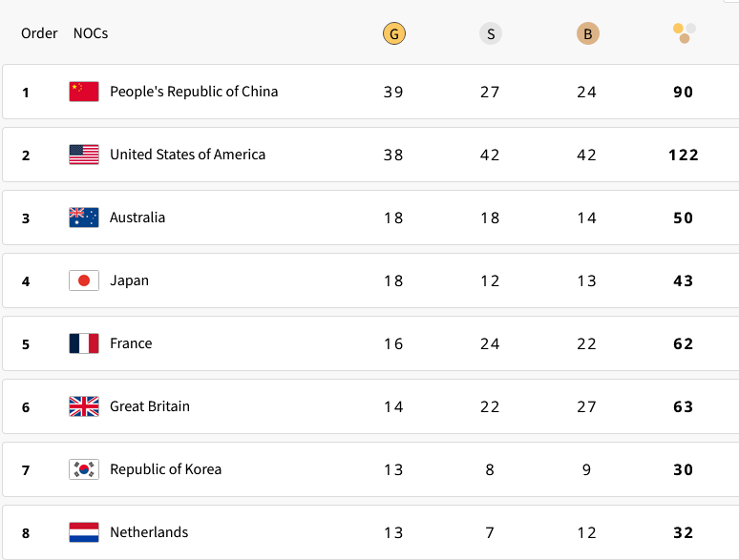Click the NOCs column header
The height and width of the screenshot is (560, 739).
point(91,33)
